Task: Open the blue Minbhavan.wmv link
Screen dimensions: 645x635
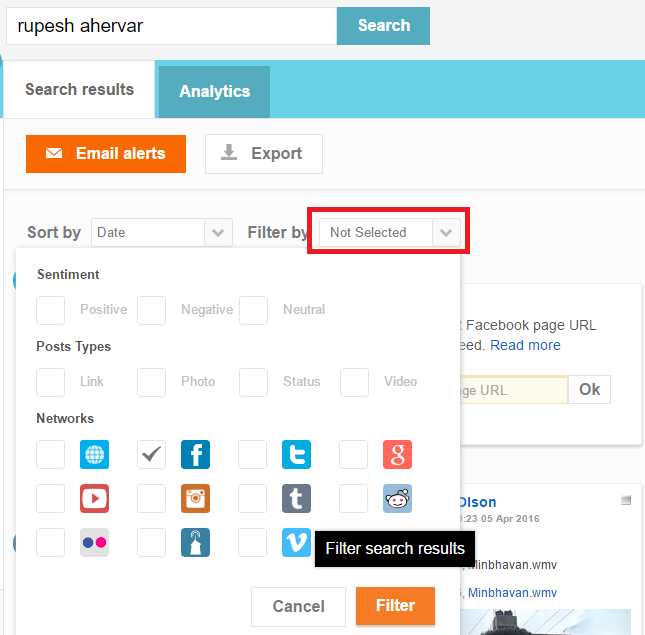Action: point(512,593)
